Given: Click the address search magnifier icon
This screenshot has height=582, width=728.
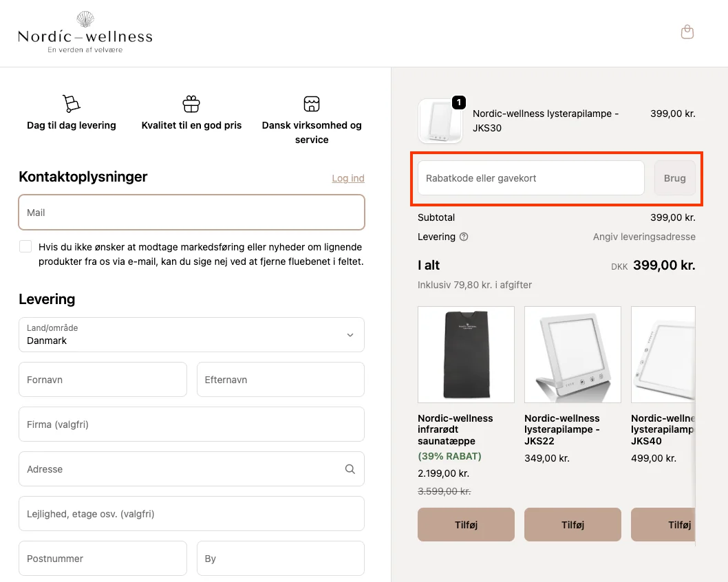Looking at the screenshot, I should tap(350, 469).
